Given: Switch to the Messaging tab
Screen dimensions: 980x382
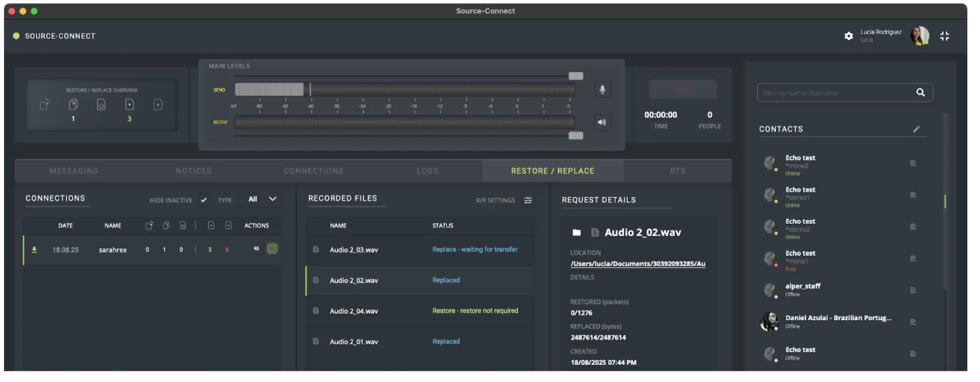Looking at the screenshot, I should point(74,171).
